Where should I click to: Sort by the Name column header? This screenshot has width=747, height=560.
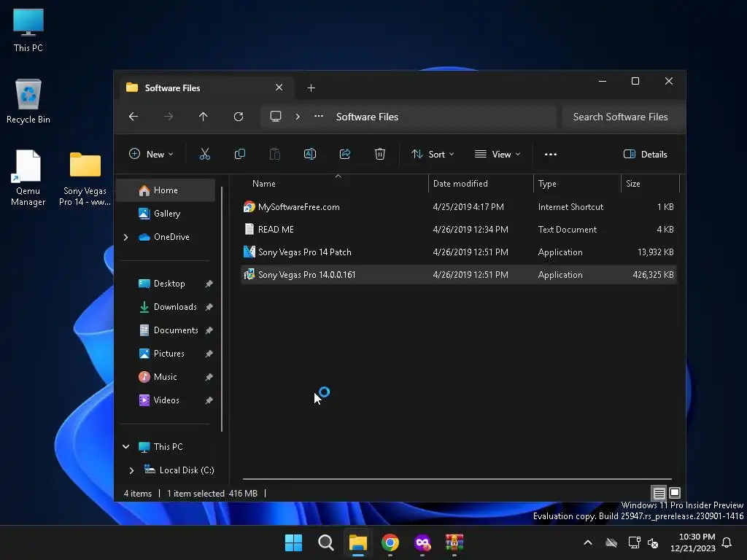tap(333, 184)
